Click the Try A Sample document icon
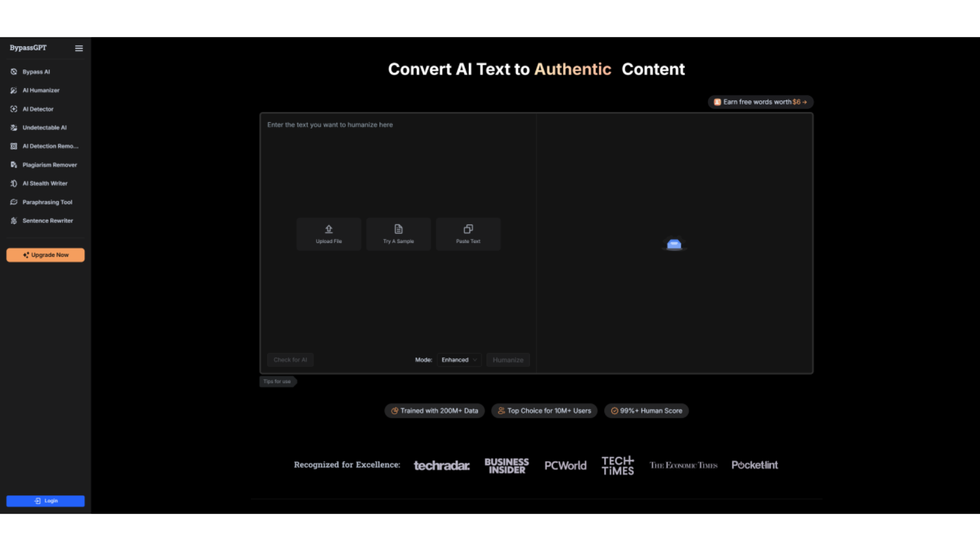This screenshot has width=980, height=551. [x=399, y=229]
